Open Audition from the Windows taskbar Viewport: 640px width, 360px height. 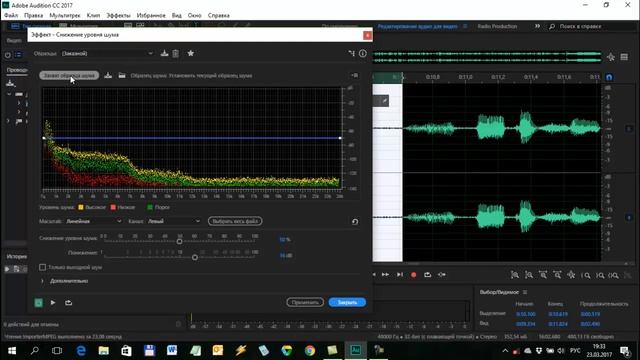click(356, 350)
